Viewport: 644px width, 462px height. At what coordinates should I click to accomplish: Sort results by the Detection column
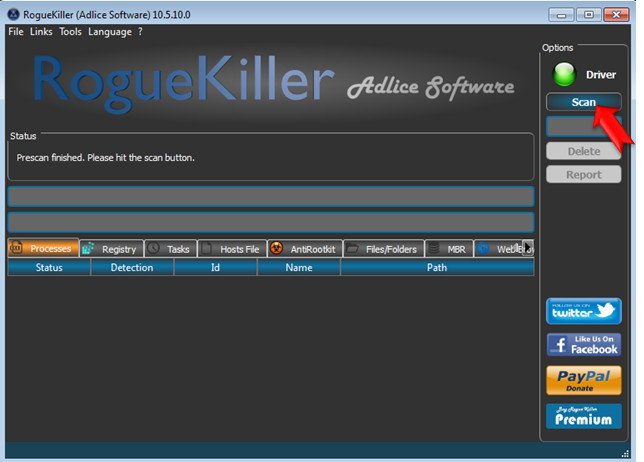[132, 268]
